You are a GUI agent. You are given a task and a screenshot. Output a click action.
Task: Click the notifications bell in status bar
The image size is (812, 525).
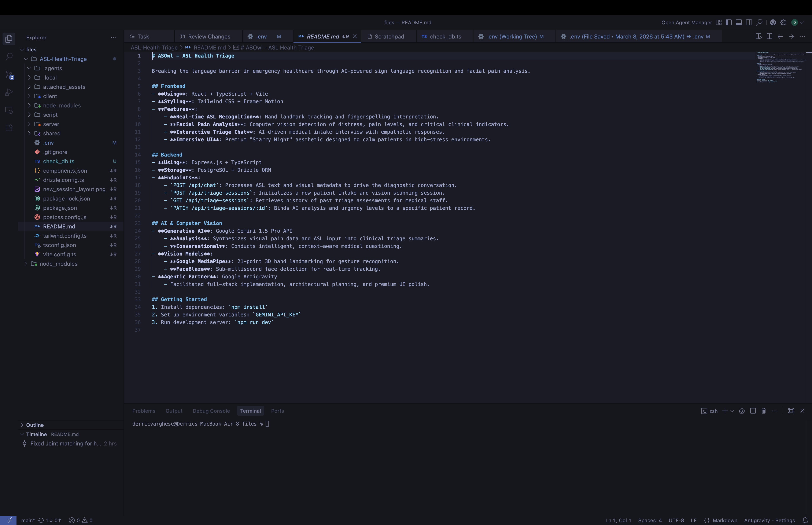(x=805, y=520)
